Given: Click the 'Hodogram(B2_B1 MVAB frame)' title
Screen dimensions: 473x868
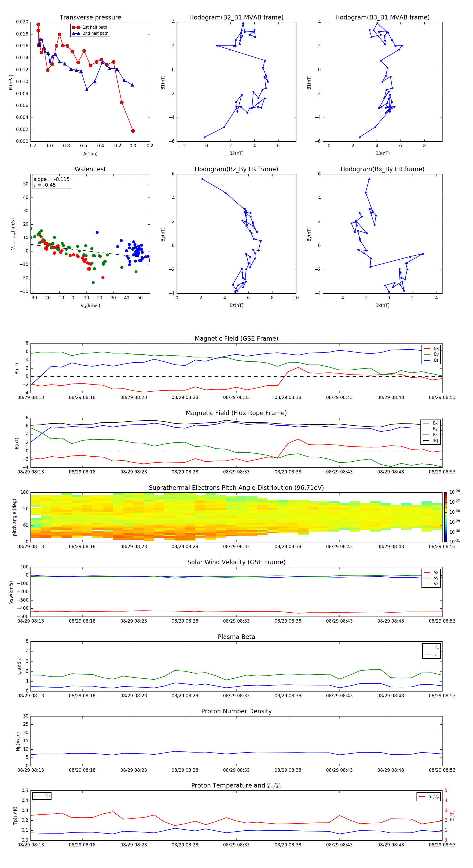Looking at the screenshot, I should tap(236, 18).
